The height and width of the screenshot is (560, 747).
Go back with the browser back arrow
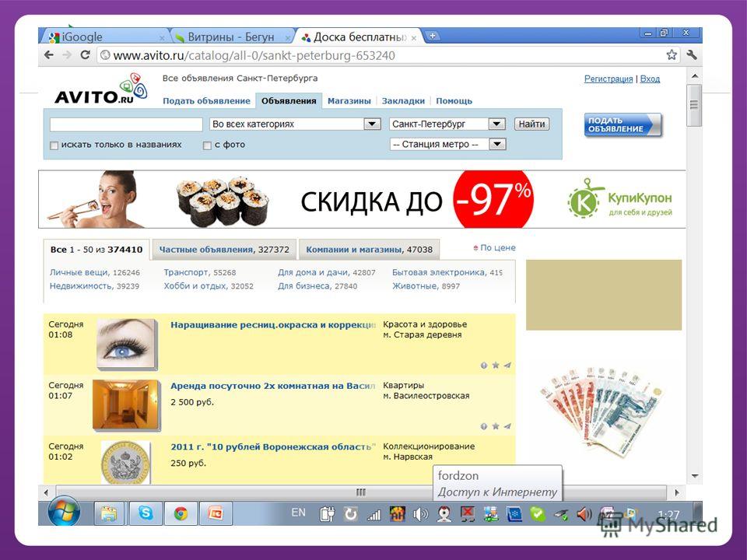48,54
